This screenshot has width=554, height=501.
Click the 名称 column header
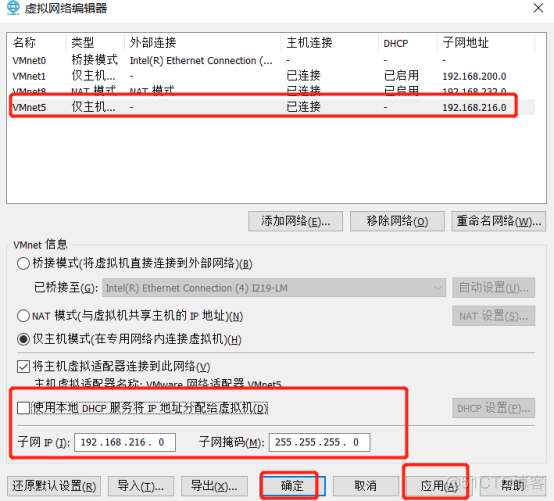(36, 42)
